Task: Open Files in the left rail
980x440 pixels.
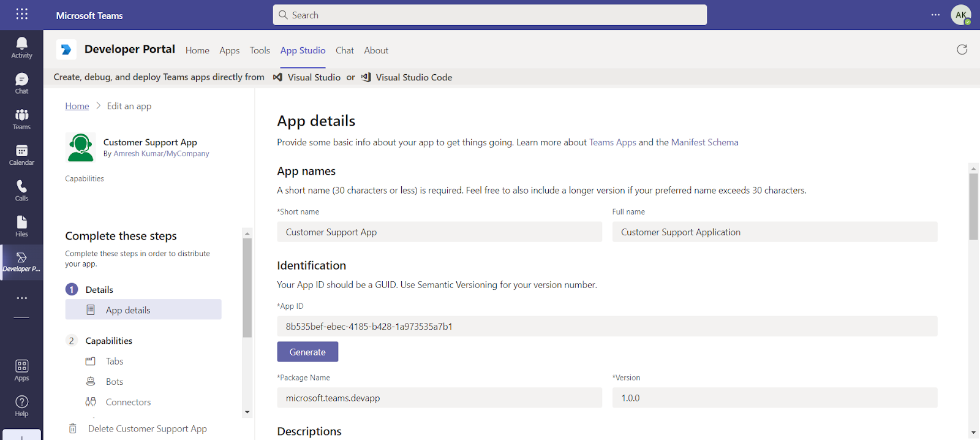Action: (21, 226)
